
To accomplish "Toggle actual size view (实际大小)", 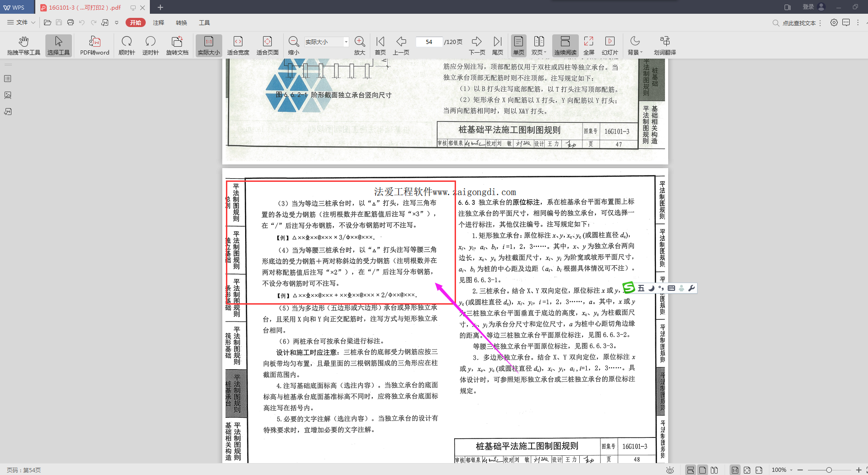I will pyautogui.click(x=209, y=45).
